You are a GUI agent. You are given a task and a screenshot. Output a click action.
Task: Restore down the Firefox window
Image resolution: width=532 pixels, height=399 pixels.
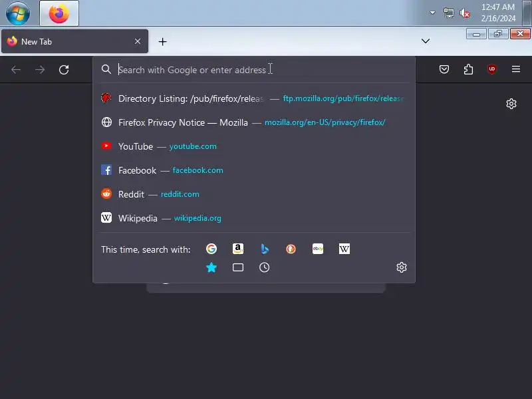click(498, 34)
